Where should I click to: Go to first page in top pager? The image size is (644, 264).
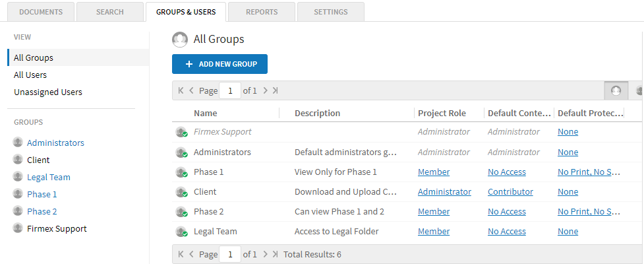(x=181, y=90)
